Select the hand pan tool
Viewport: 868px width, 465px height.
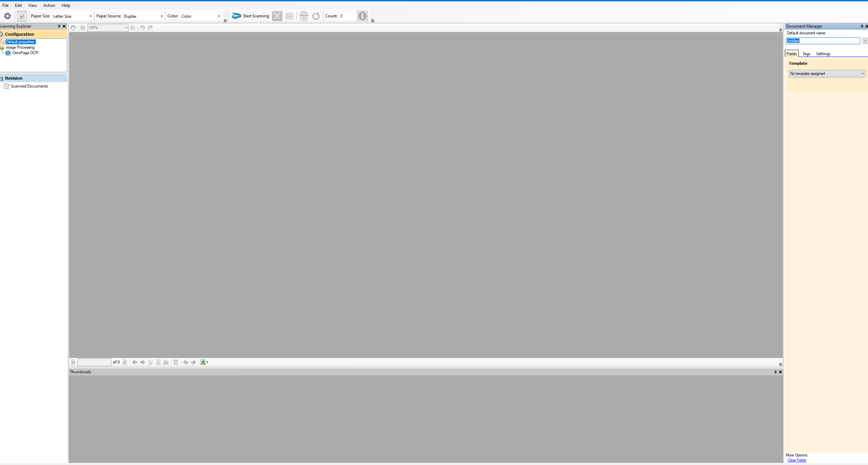click(73, 28)
